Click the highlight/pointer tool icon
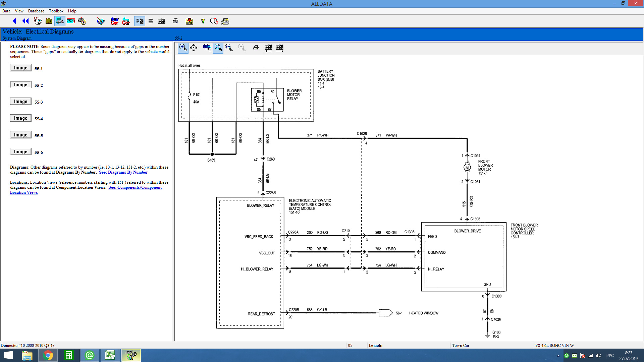The height and width of the screenshot is (362, 644). click(194, 48)
